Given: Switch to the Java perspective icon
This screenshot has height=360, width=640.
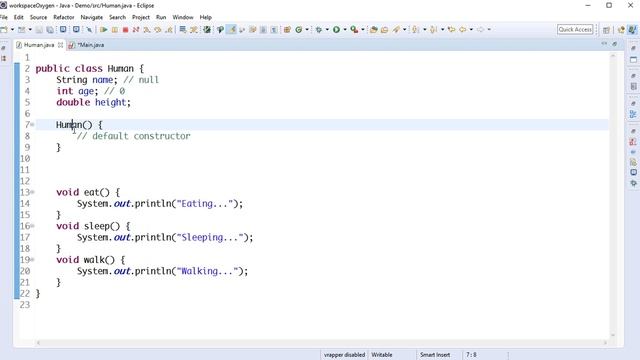Looking at the screenshot, I should click(632, 30).
